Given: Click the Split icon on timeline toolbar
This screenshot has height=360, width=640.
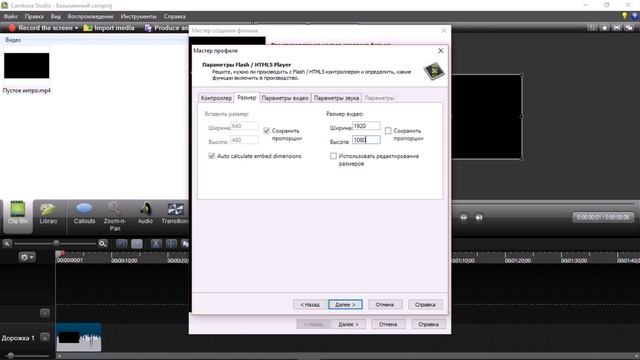Looking at the screenshot, I should (171, 244).
